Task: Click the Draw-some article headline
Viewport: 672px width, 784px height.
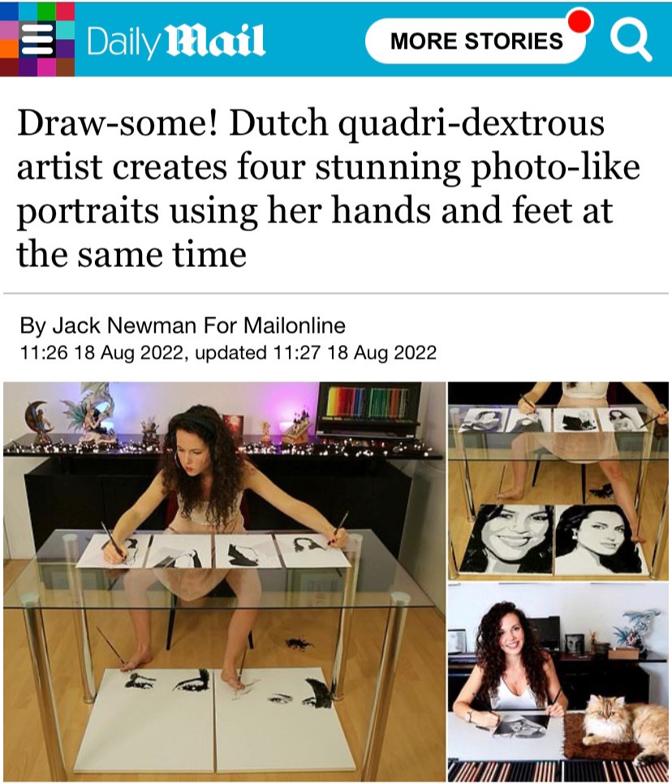Action: (329, 188)
